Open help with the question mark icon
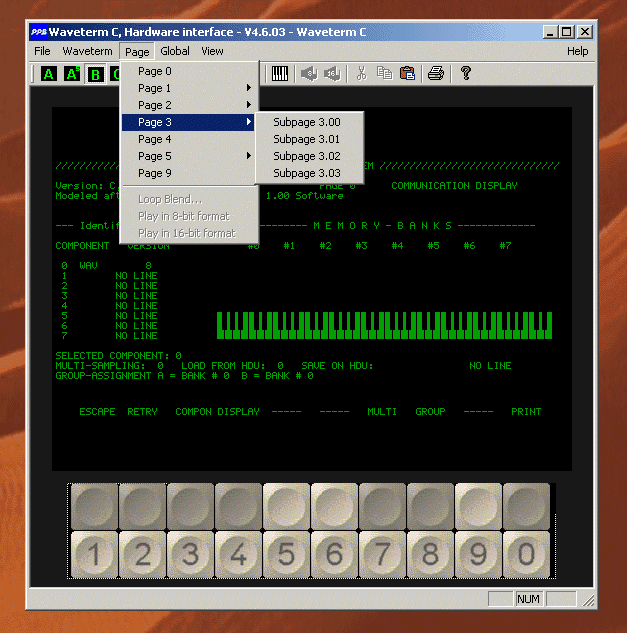 point(466,73)
